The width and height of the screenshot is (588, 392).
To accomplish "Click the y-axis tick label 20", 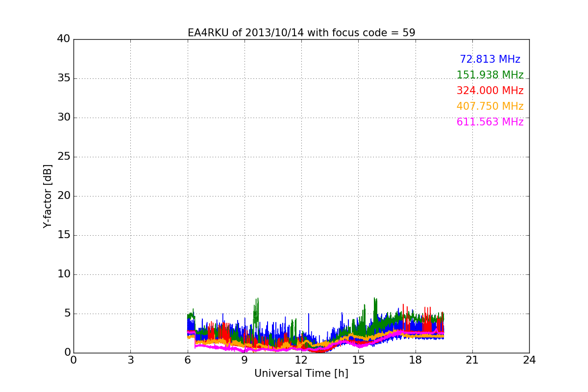I will point(64,196).
